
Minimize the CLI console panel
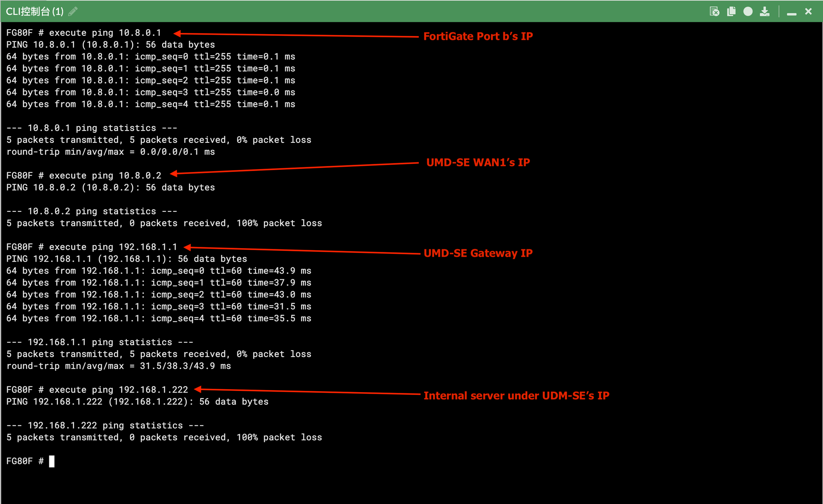tap(791, 12)
